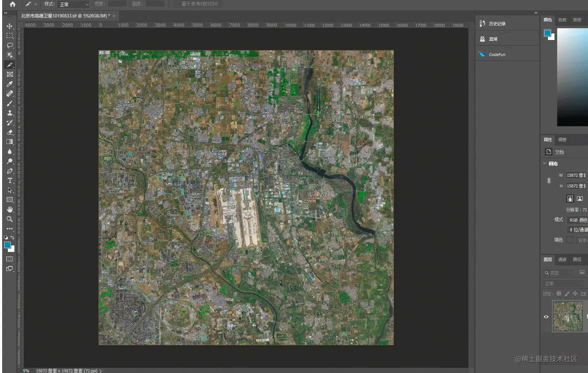Pick a color in the color field
Viewport: 588px width, 373px height.
click(x=572, y=77)
